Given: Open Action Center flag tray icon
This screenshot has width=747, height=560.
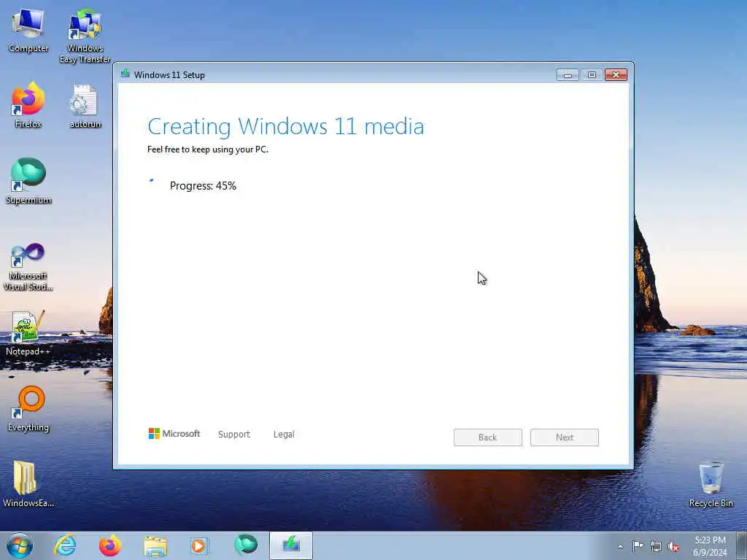Looking at the screenshot, I should tap(638, 546).
